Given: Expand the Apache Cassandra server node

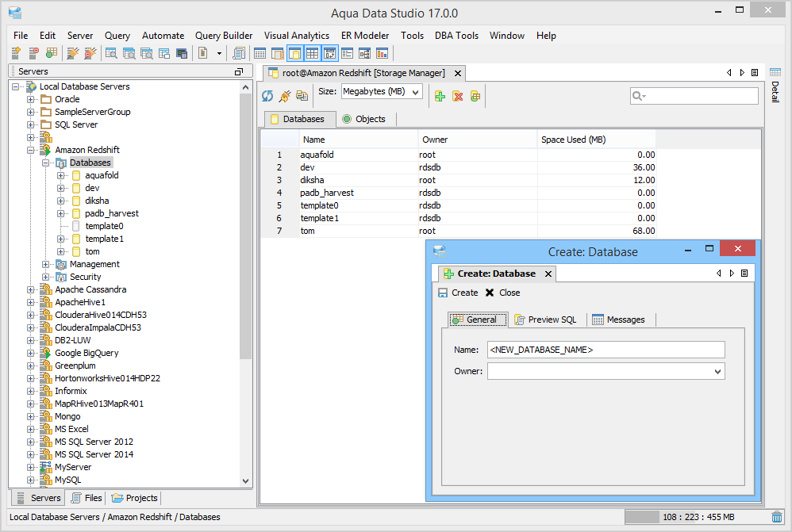Looking at the screenshot, I should (x=31, y=289).
